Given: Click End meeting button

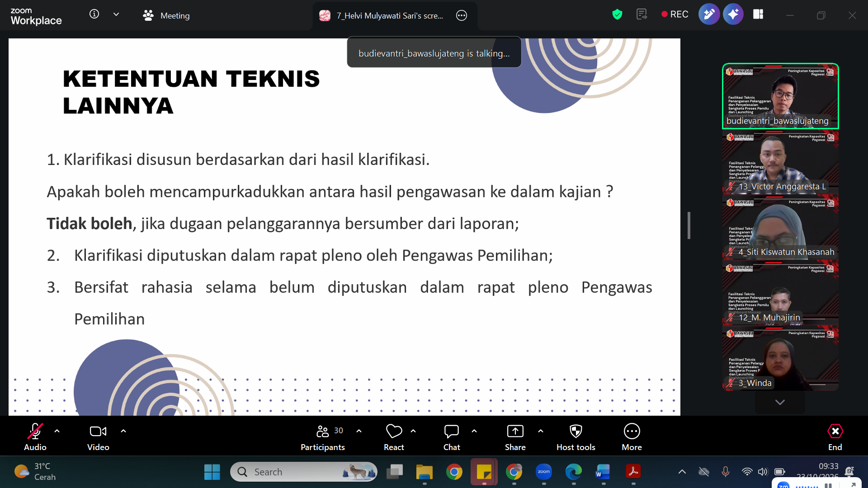Looking at the screenshot, I should tap(835, 437).
